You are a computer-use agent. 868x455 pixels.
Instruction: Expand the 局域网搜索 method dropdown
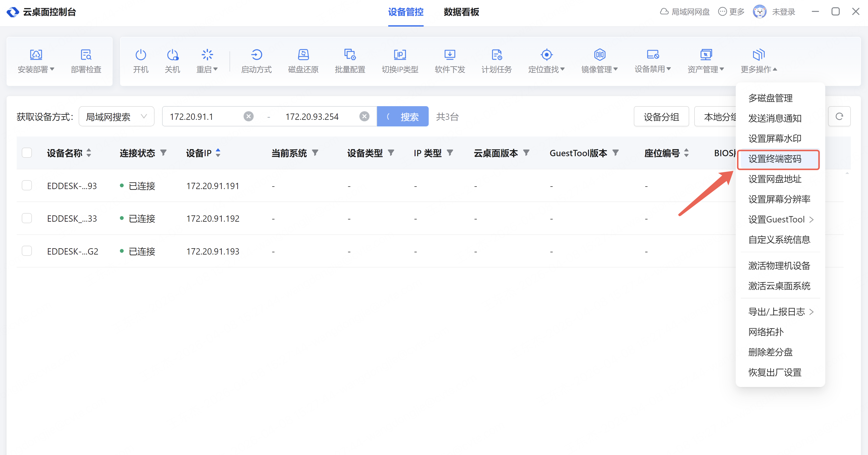[x=116, y=117]
